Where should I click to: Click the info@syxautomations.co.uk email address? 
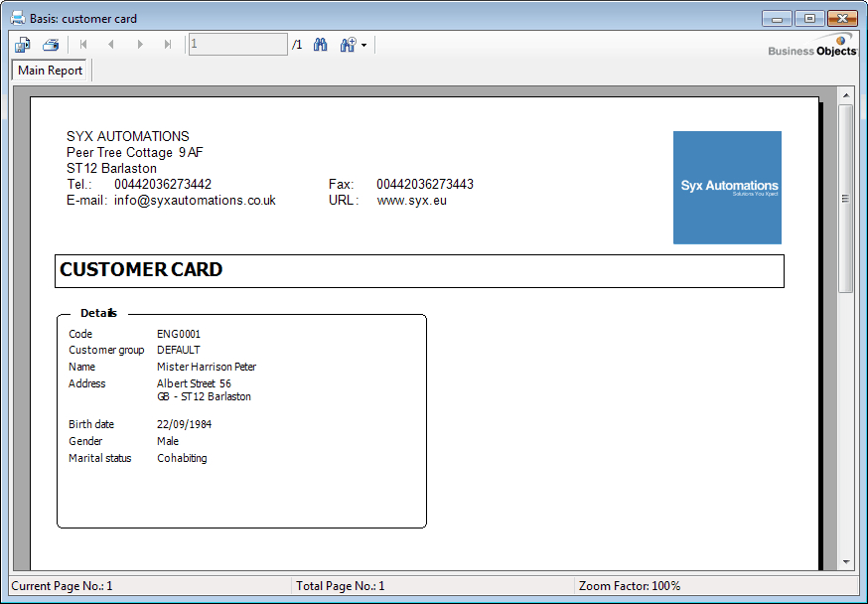coord(195,201)
